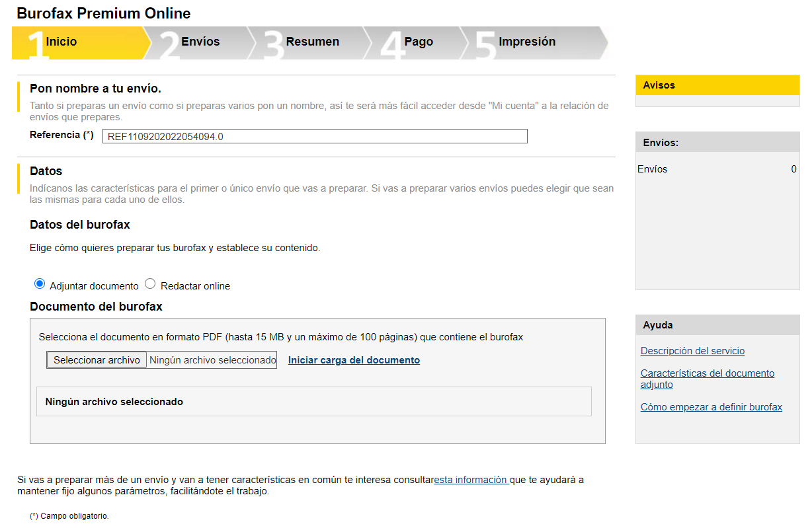Open step 2 Envíos

(200, 42)
